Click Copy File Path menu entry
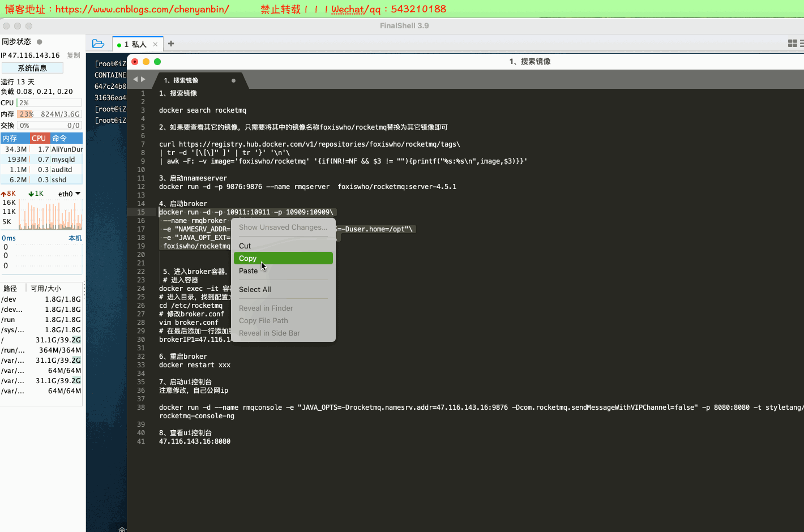Screen dimensions: 804x532 pos(283,320)
